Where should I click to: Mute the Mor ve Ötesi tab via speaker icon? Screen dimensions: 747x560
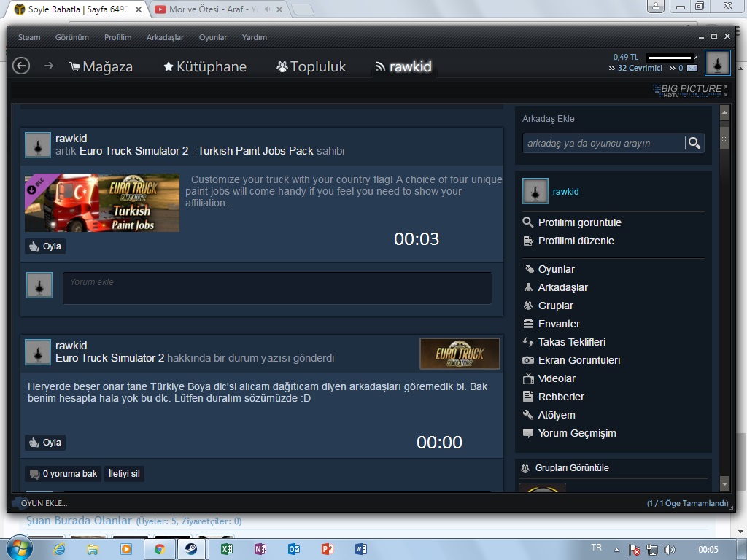pos(268,9)
